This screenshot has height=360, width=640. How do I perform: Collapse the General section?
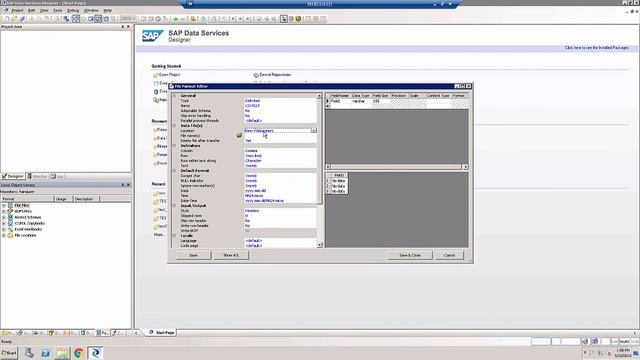174,96
